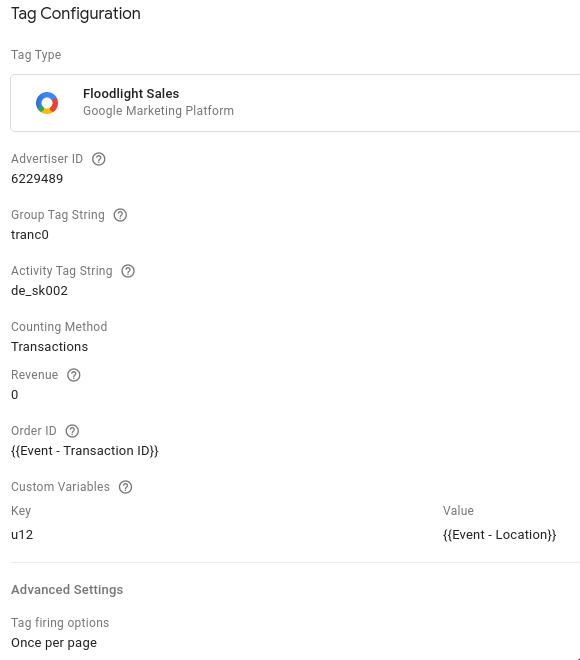Click the Event - Transaction ID variable
580x660 pixels.
pos(85,451)
